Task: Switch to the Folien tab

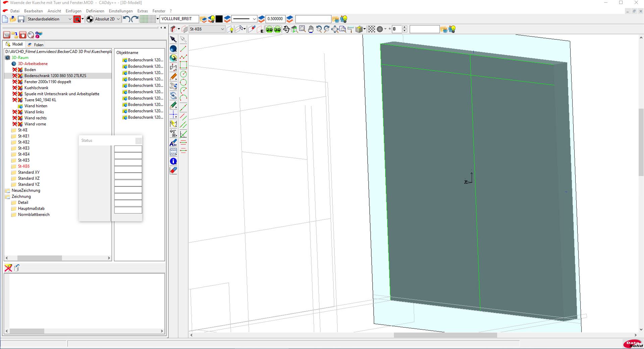Action: pos(36,45)
